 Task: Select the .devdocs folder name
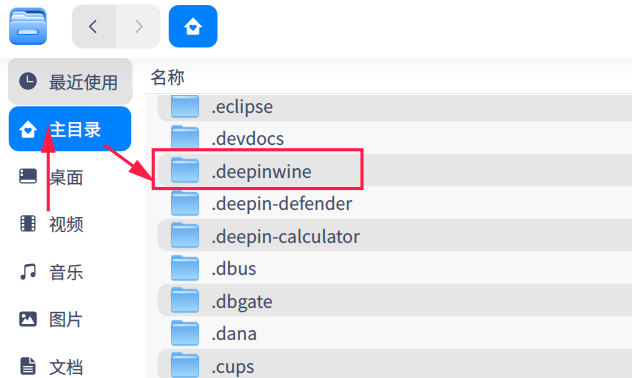(x=247, y=139)
